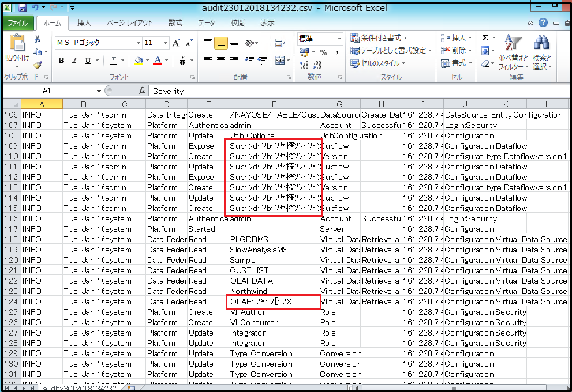Click the AutoSum sigma icon
Viewport: 572px width, 392px height.
485,38
